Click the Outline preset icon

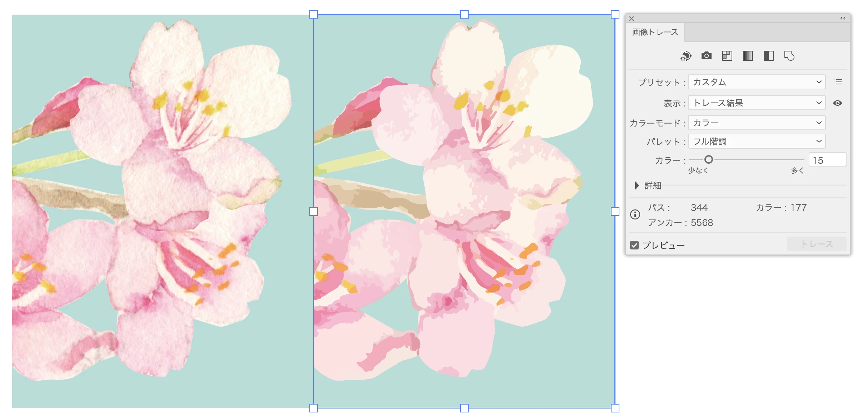coord(789,56)
